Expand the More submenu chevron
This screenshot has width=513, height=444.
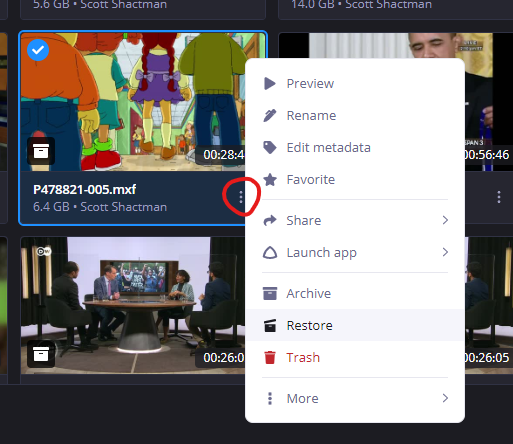(x=445, y=398)
